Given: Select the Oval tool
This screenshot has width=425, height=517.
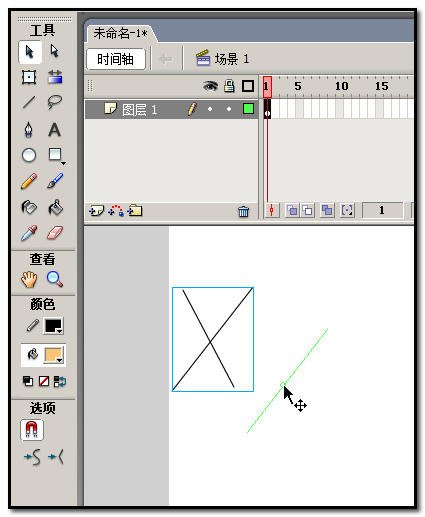Looking at the screenshot, I should (29, 155).
